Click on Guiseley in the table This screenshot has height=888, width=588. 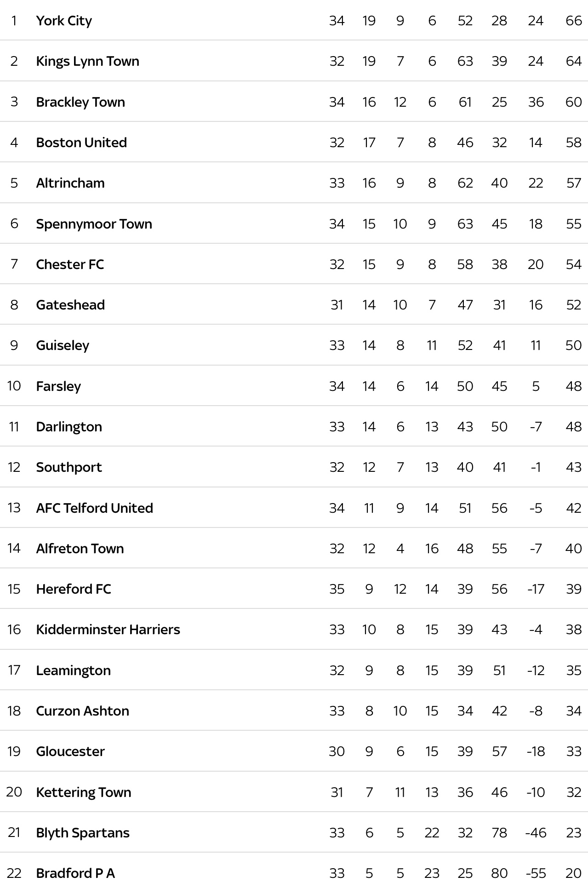tap(63, 345)
